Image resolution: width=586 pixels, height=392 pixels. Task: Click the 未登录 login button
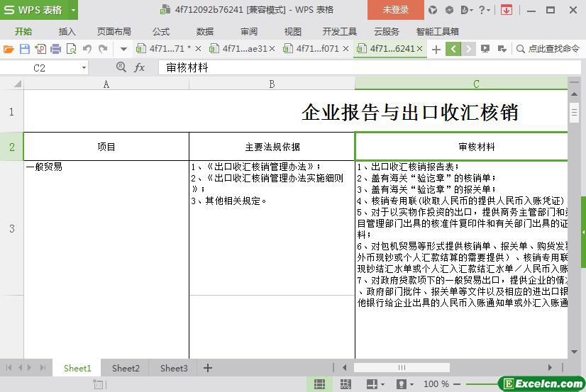pos(395,10)
